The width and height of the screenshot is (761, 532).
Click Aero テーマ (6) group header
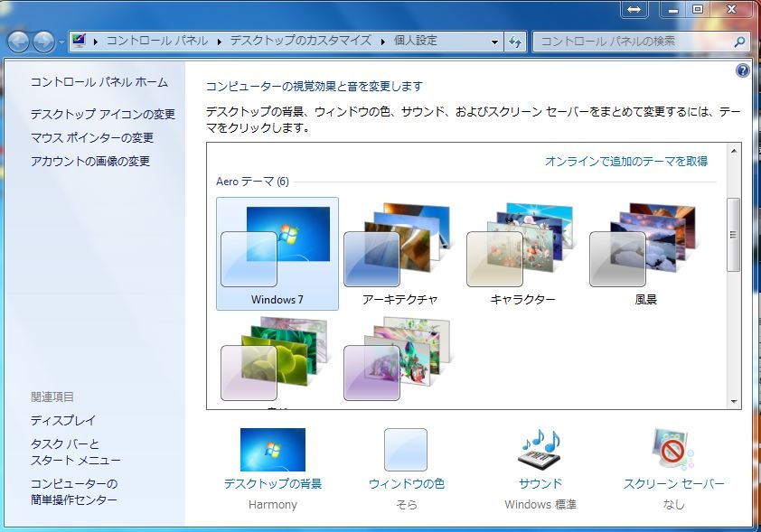coord(252,182)
